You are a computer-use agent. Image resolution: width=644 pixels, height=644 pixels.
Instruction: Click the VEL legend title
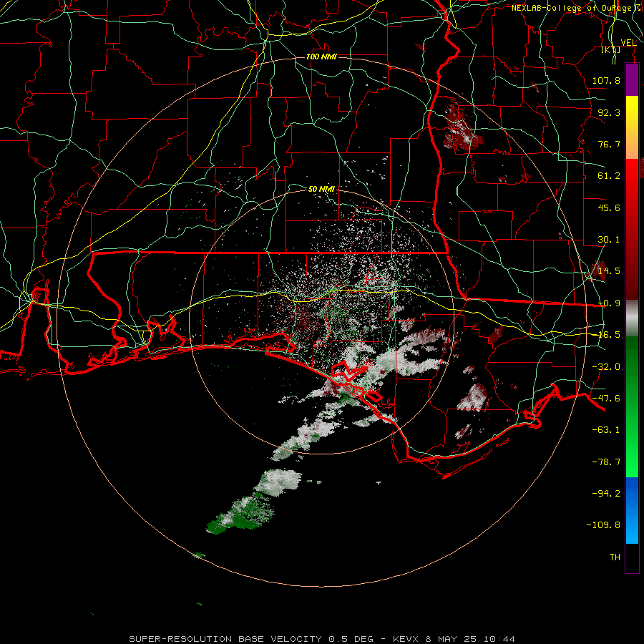coord(628,43)
